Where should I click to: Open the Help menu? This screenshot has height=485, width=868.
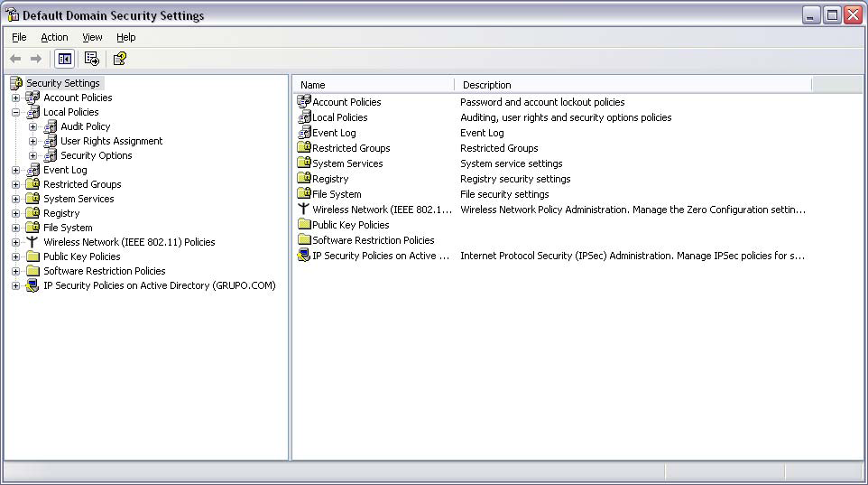coord(125,37)
